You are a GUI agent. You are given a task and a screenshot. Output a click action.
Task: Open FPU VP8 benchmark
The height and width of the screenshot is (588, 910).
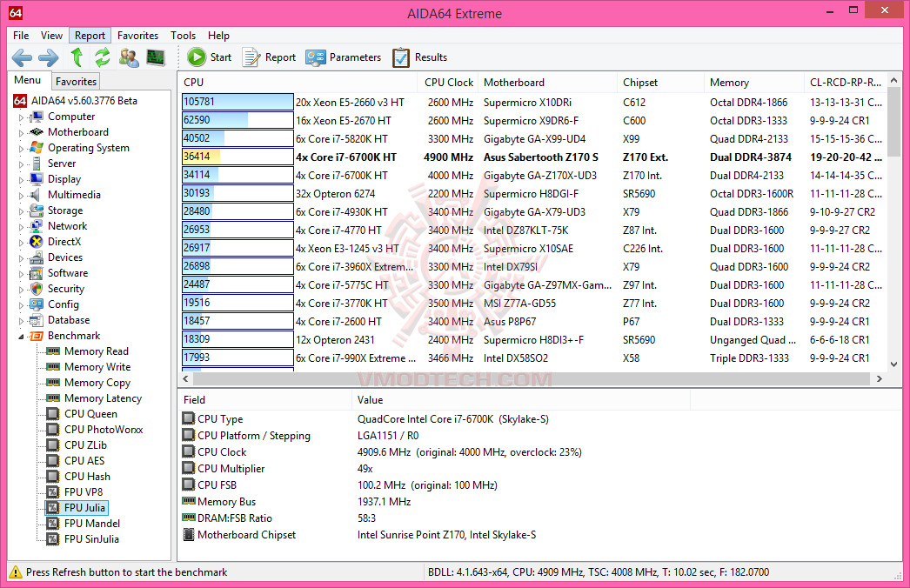[84, 493]
